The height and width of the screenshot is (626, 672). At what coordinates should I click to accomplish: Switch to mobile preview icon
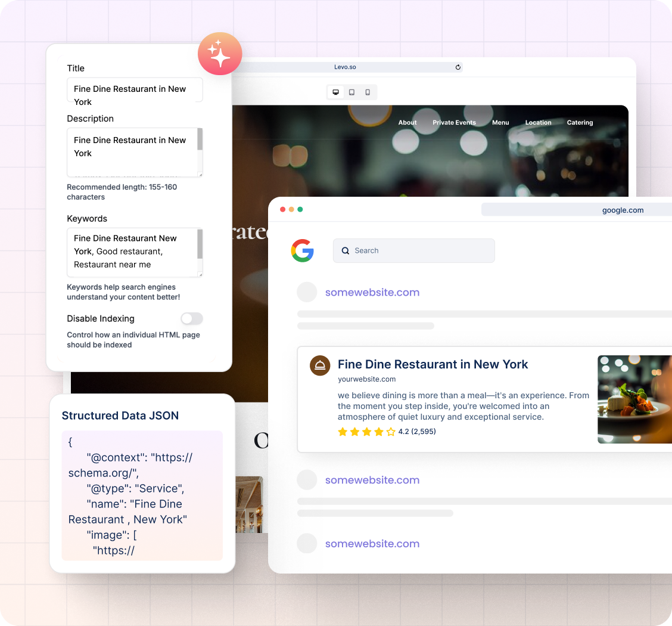pos(368,92)
